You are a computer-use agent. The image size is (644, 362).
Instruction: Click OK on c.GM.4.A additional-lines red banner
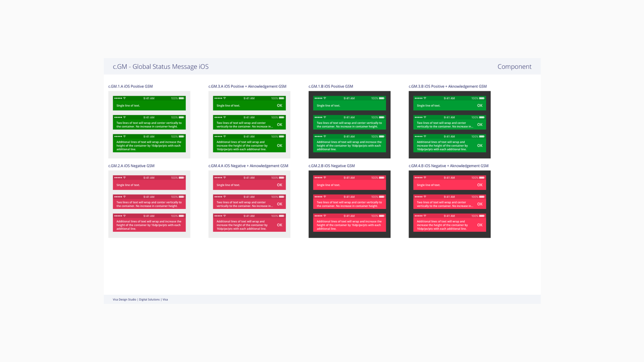point(279,225)
